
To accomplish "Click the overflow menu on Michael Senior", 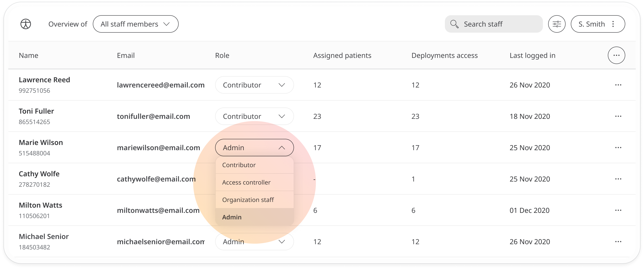I will coord(618,242).
